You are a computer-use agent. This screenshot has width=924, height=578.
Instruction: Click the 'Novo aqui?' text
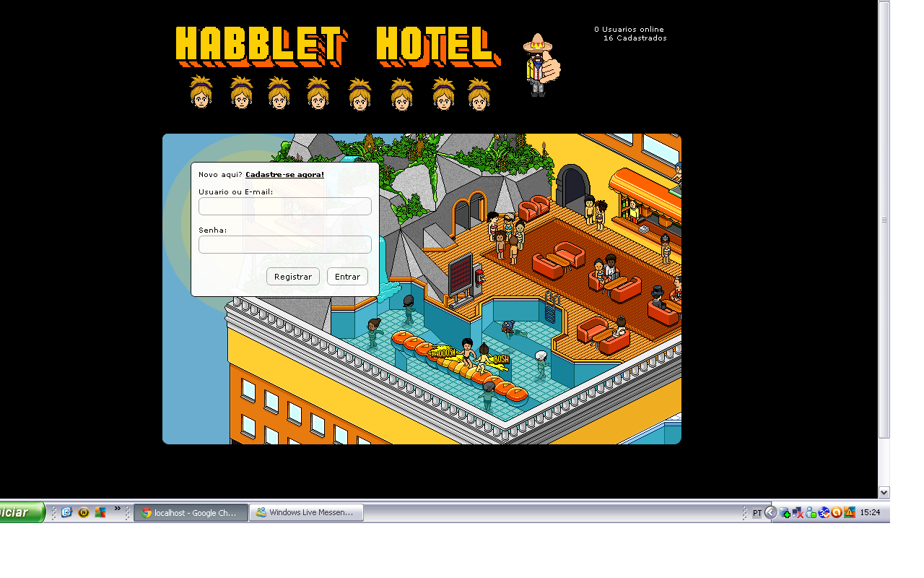pyautogui.click(x=220, y=175)
